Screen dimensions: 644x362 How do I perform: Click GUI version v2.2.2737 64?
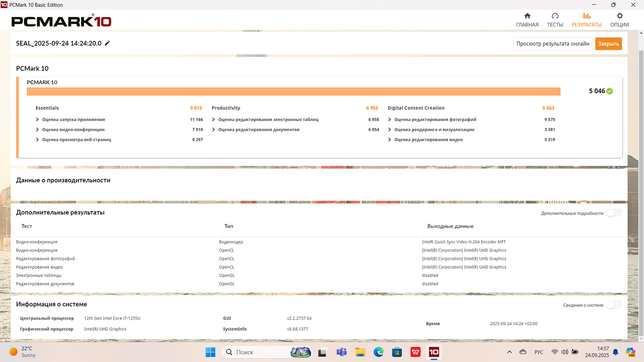click(299, 318)
